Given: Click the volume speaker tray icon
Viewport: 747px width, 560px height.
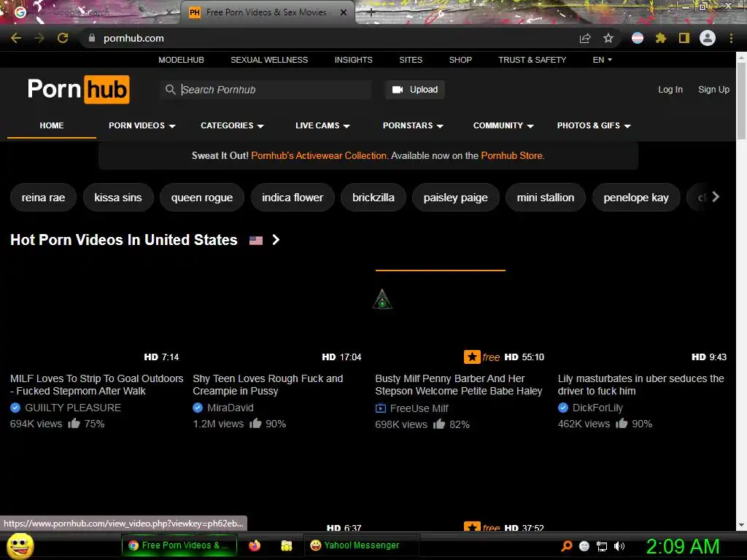Looking at the screenshot, I should [619, 546].
